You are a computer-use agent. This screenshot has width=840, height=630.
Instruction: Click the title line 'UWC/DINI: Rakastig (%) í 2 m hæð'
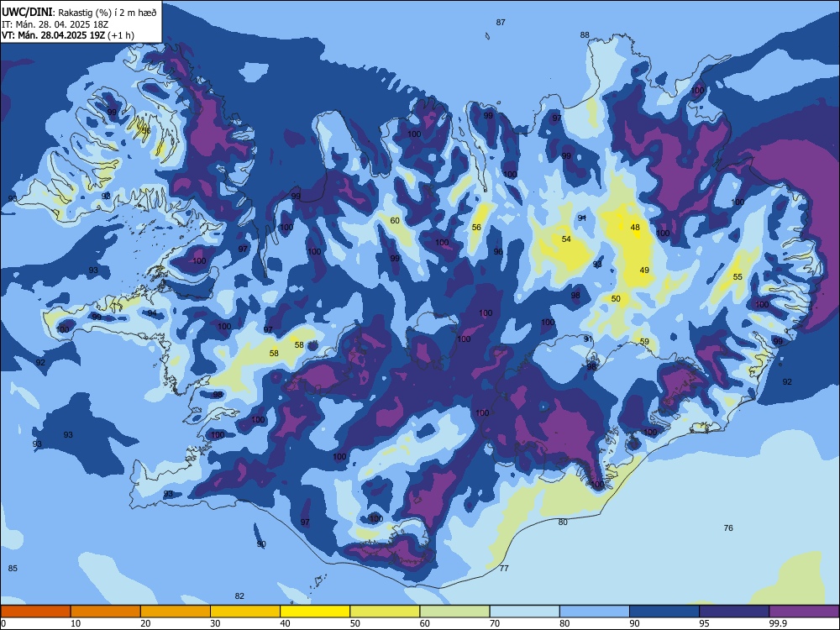pyautogui.click(x=79, y=13)
